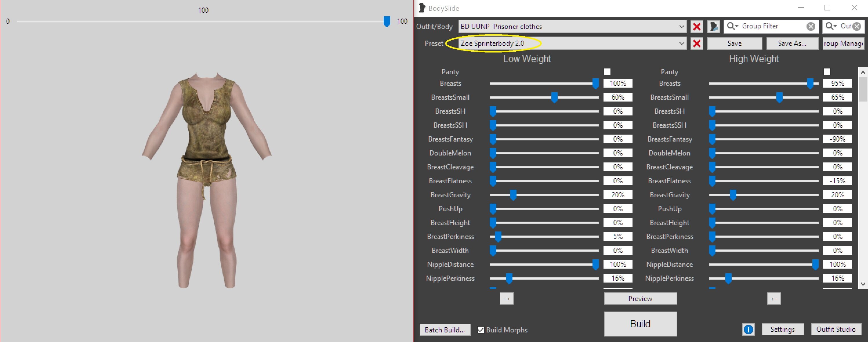Click the Low Weight heading
868x342 pixels.
pos(527,59)
